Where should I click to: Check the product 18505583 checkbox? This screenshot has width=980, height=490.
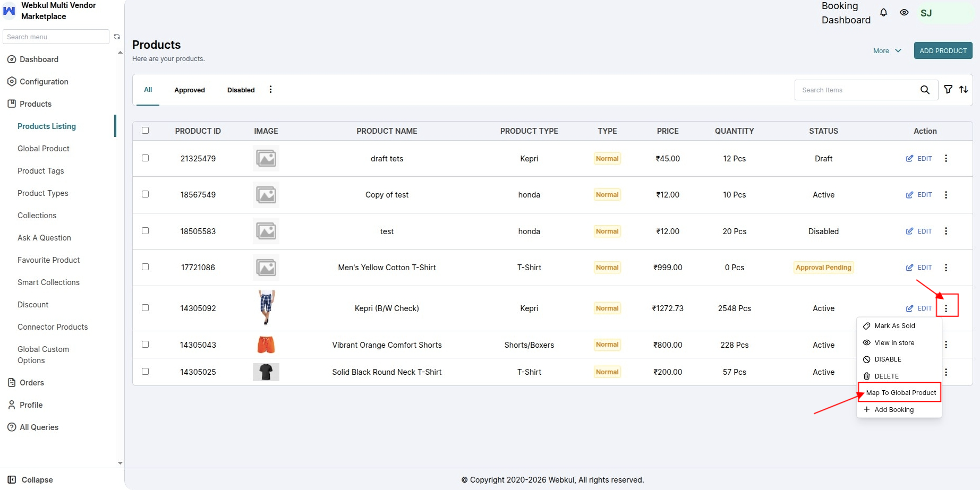click(x=146, y=231)
